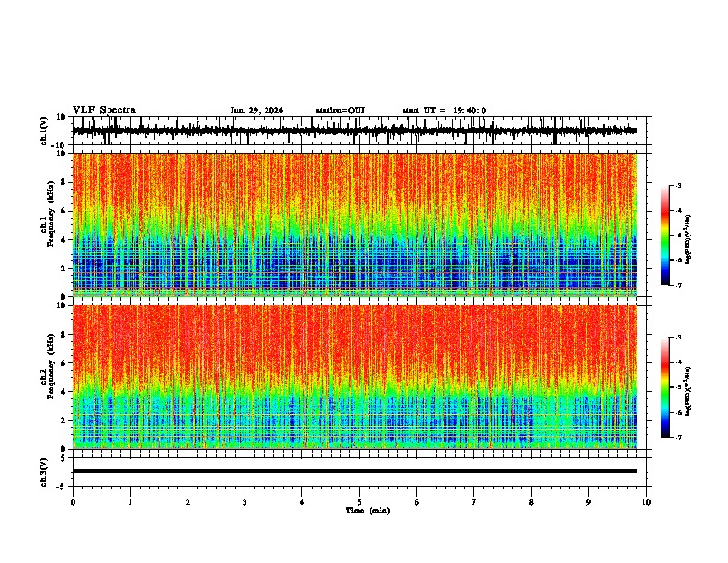Click the ch.1 spectrogram color scale bar
728x563 pixels.
tap(665, 236)
